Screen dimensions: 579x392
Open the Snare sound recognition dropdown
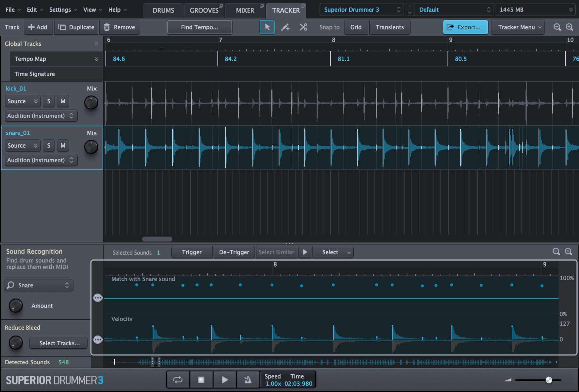coord(38,285)
